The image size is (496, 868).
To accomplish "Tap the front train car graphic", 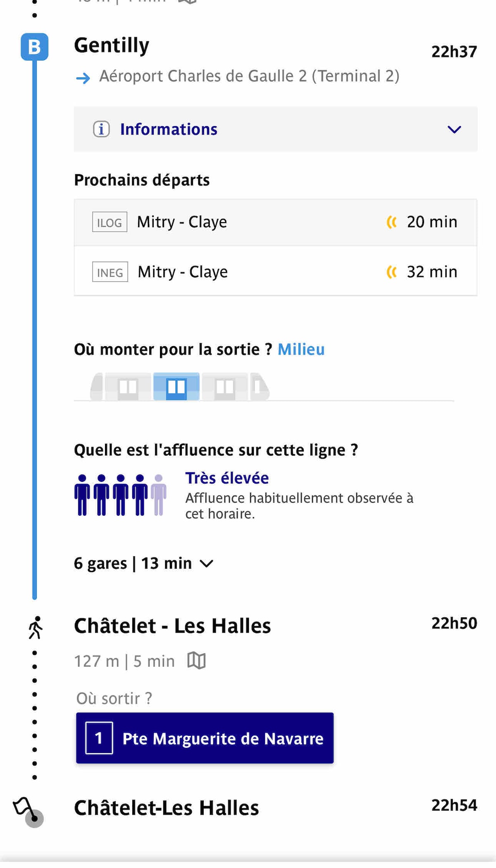I will 259,387.
